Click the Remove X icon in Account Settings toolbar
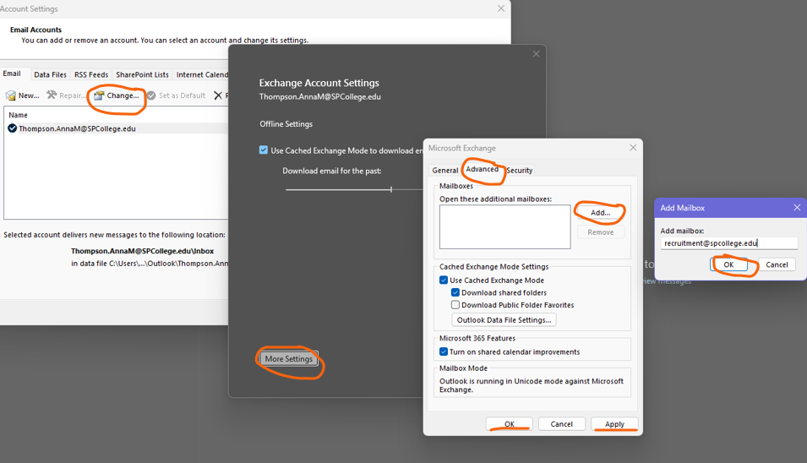The width and height of the screenshot is (807, 463). pos(218,95)
